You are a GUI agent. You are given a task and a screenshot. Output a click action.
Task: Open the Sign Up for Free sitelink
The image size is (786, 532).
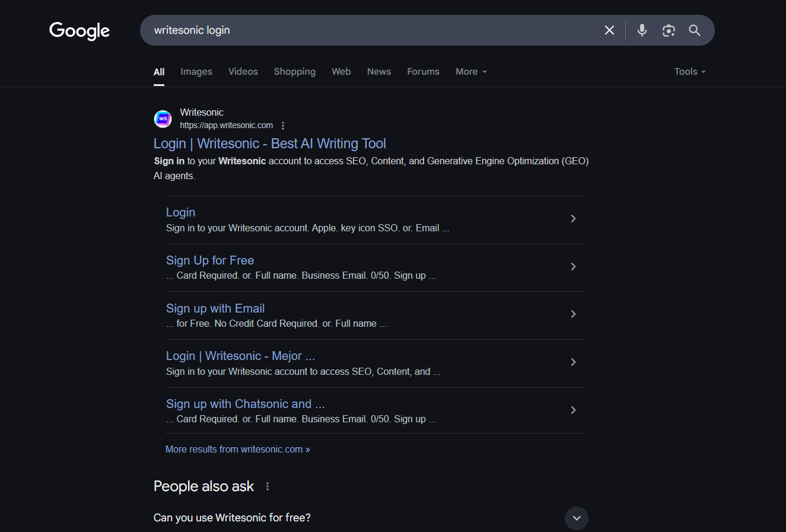[x=210, y=260]
